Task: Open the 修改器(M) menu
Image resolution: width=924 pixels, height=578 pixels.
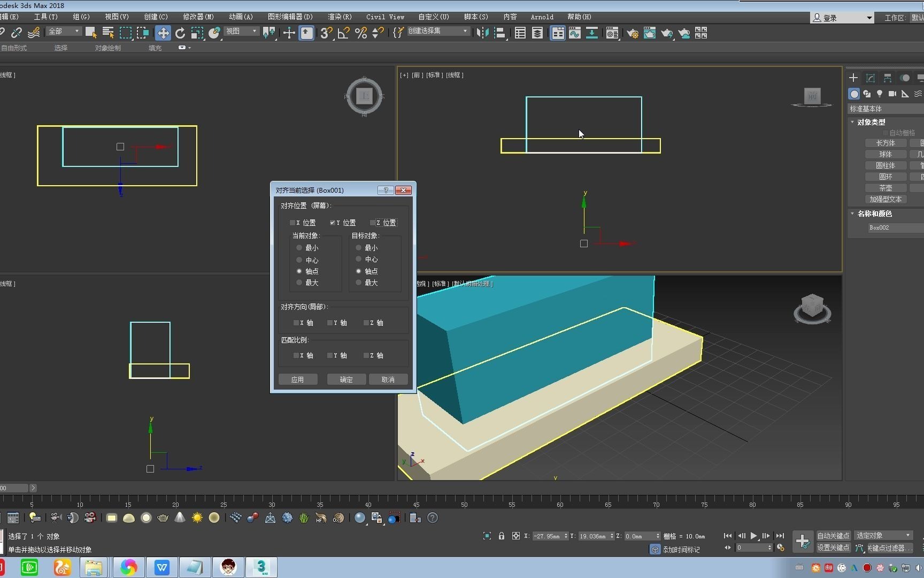Action: [x=198, y=17]
